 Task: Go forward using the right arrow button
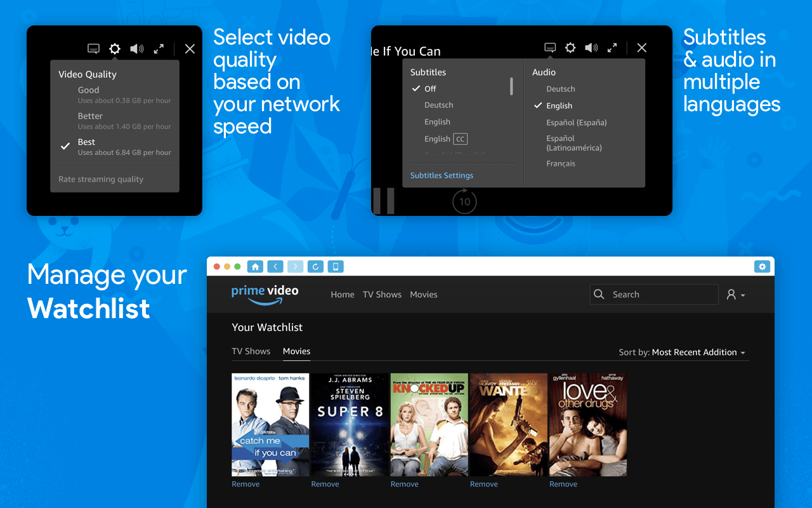(296, 266)
